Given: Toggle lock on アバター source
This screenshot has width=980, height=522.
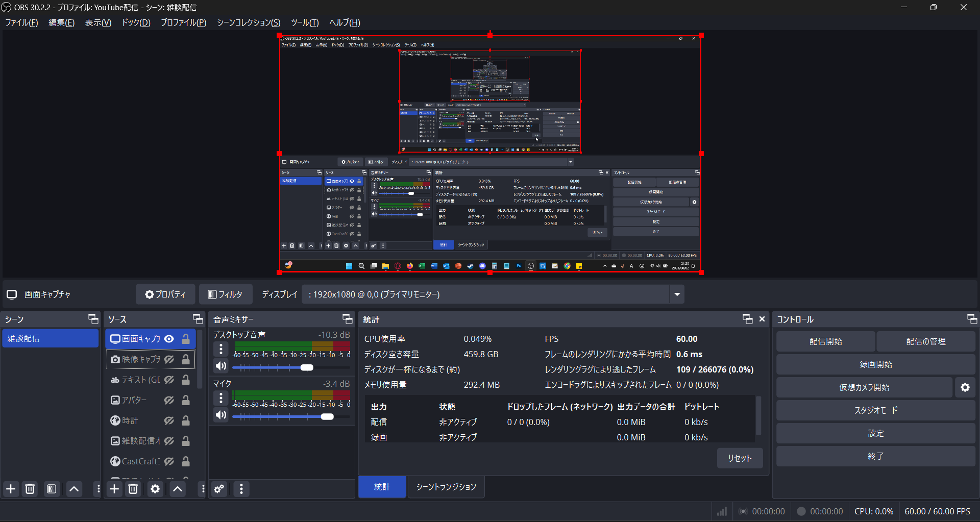Looking at the screenshot, I should pyautogui.click(x=186, y=400).
